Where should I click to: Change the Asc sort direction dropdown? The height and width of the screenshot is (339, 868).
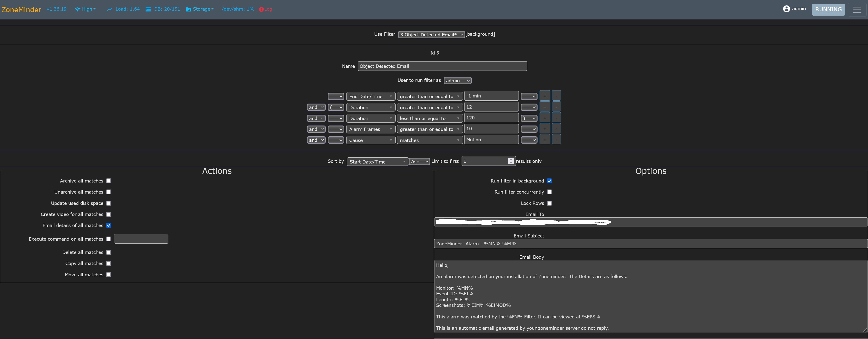tap(419, 162)
